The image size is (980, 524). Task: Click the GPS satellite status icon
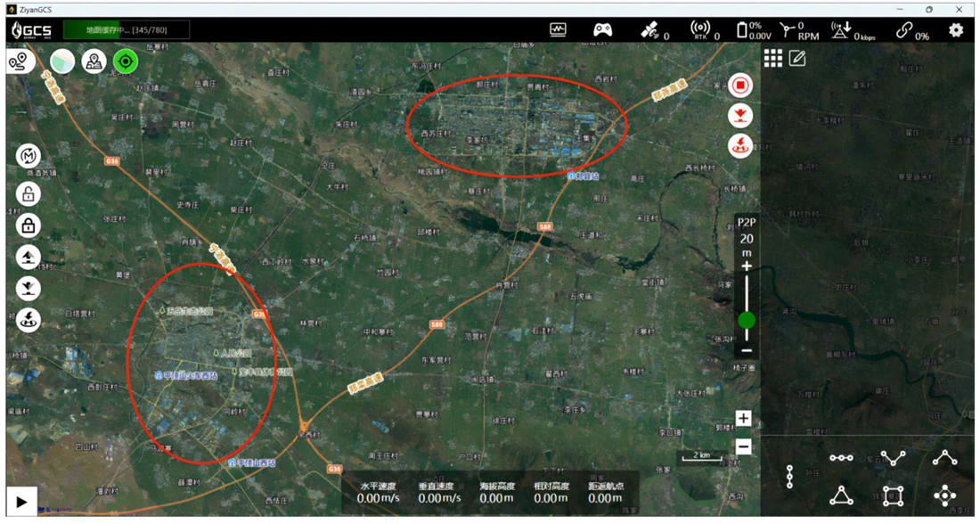(x=650, y=29)
